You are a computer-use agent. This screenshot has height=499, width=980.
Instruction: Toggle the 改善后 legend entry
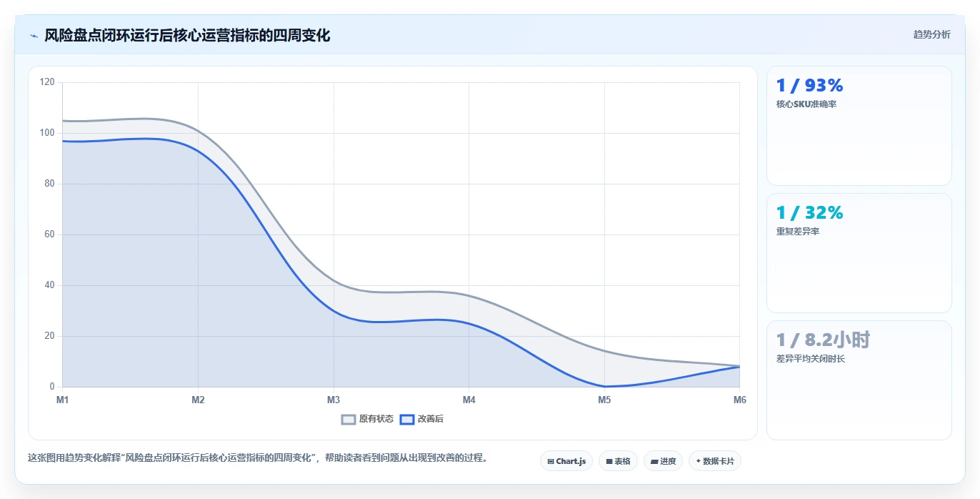click(x=421, y=419)
